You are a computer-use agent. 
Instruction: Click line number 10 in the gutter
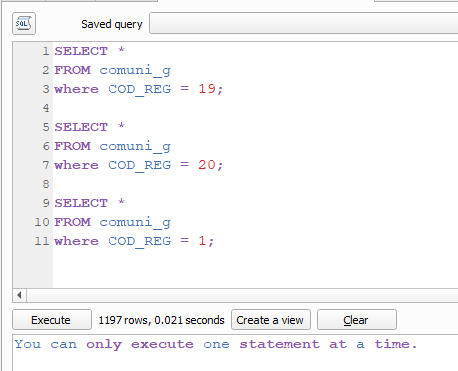coord(42,222)
